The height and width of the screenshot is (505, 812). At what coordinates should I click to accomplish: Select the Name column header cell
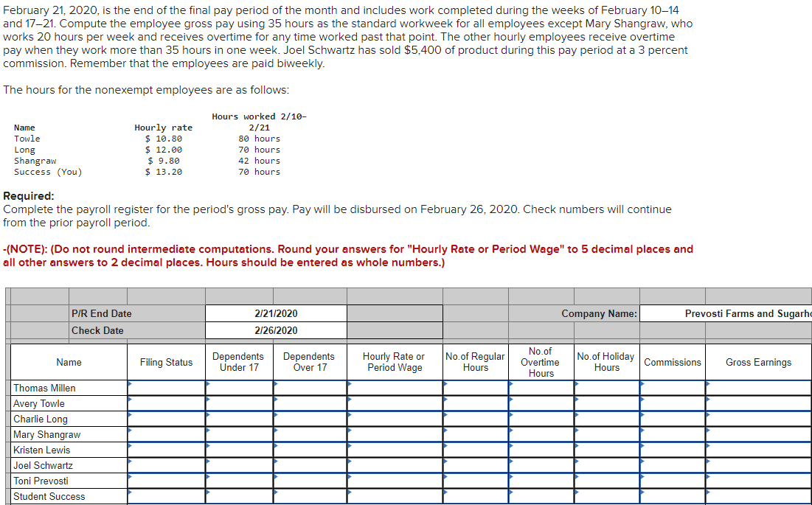(69, 362)
